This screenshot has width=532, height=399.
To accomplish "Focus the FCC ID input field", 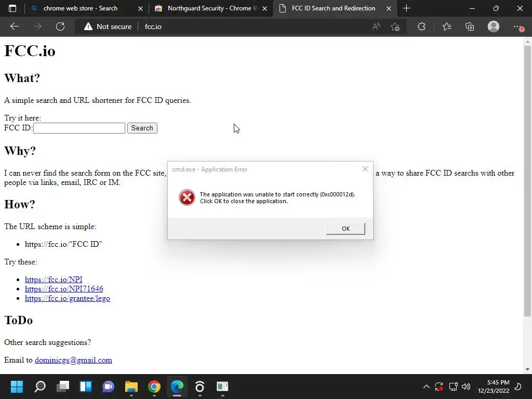I will [79, 128].
